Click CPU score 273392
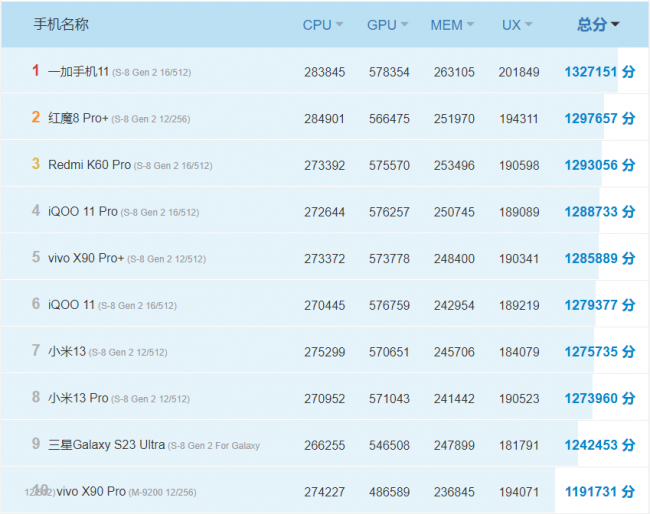The image size is (650, 514). pyautogui.click(x=325, y=165)
